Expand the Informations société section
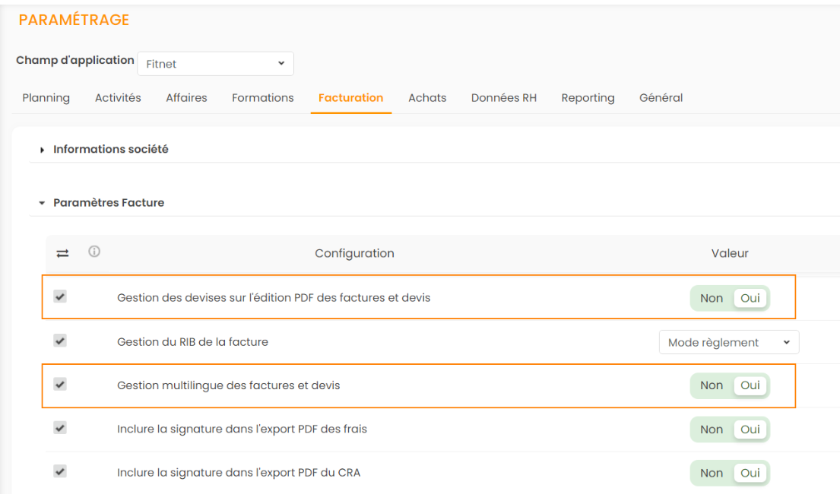 tap(110, 150)
